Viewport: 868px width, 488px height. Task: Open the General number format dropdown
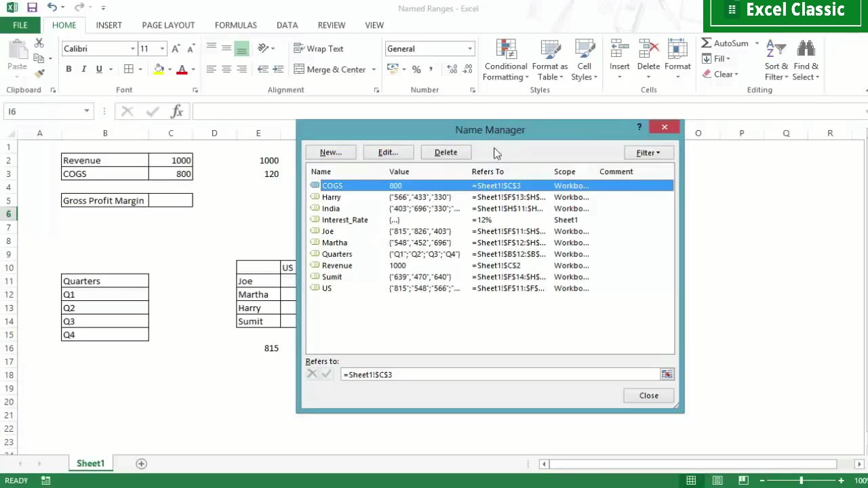coord(470,49)
